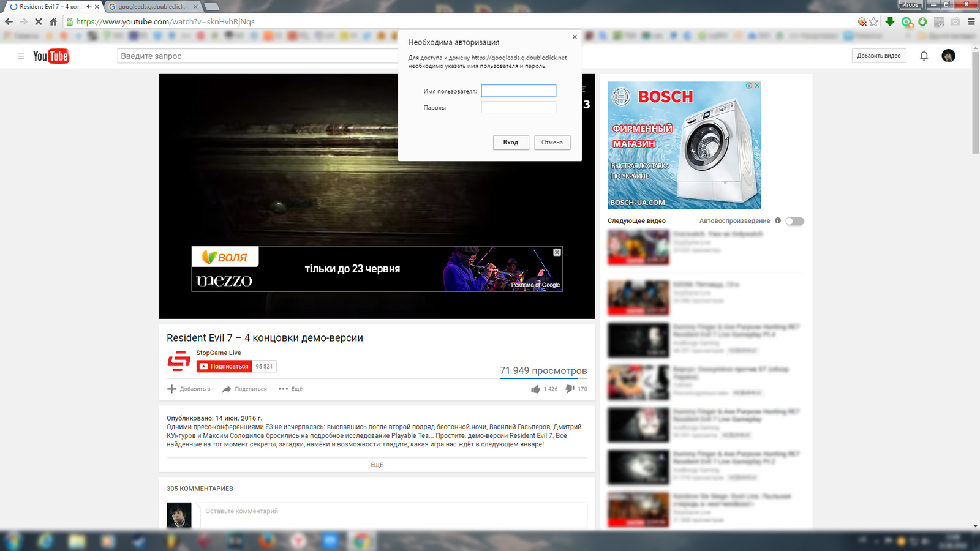Click the autoplay info icon
Viewport: 980px width, 551px height.
tap(778, 220)
